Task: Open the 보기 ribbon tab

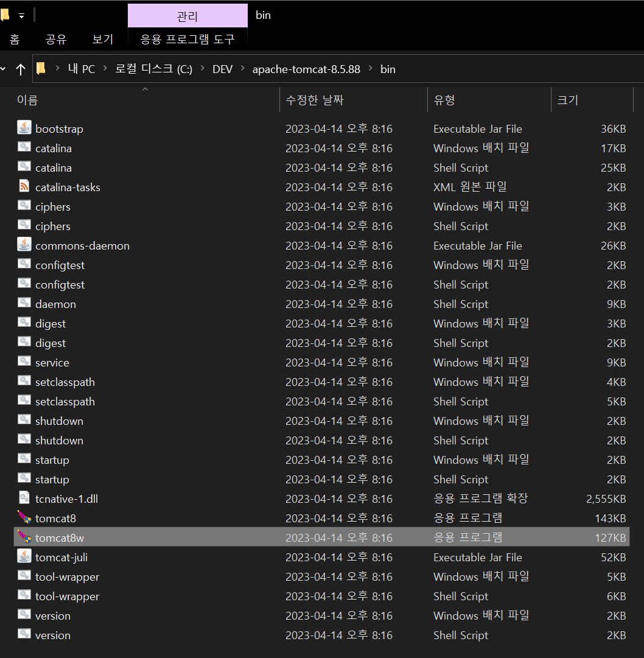Action: [103, 40]
